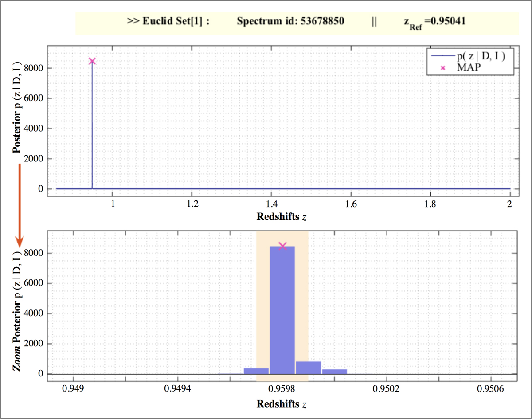Click the orange downward arrow between plots
Viewport: 532px width, 419px height.
tap(19, 205)
